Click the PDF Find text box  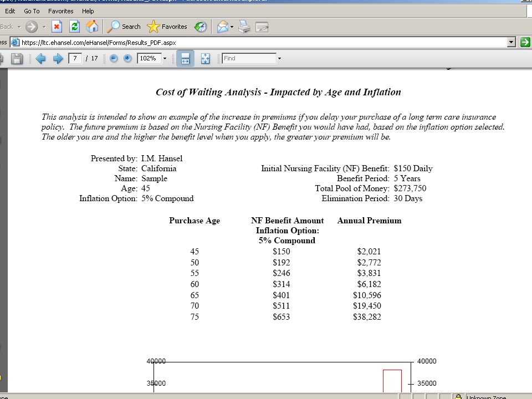[x=249, y=58]
